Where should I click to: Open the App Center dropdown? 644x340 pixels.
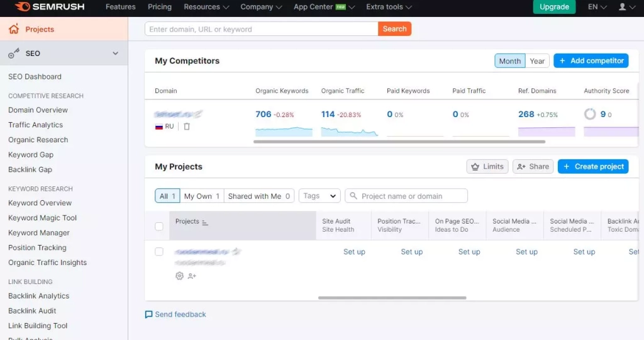pyautogui.click(x=324, y=6)
